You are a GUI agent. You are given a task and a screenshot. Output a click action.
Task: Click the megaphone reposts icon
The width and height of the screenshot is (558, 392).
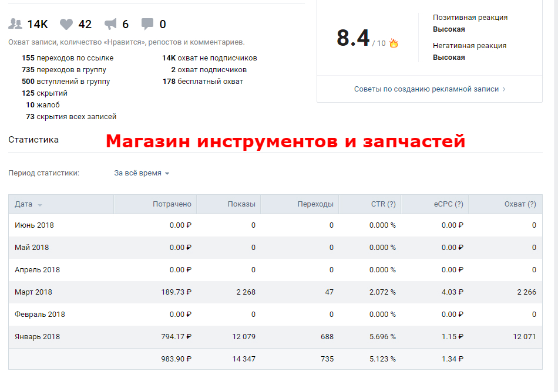click(x=110, y=24)
